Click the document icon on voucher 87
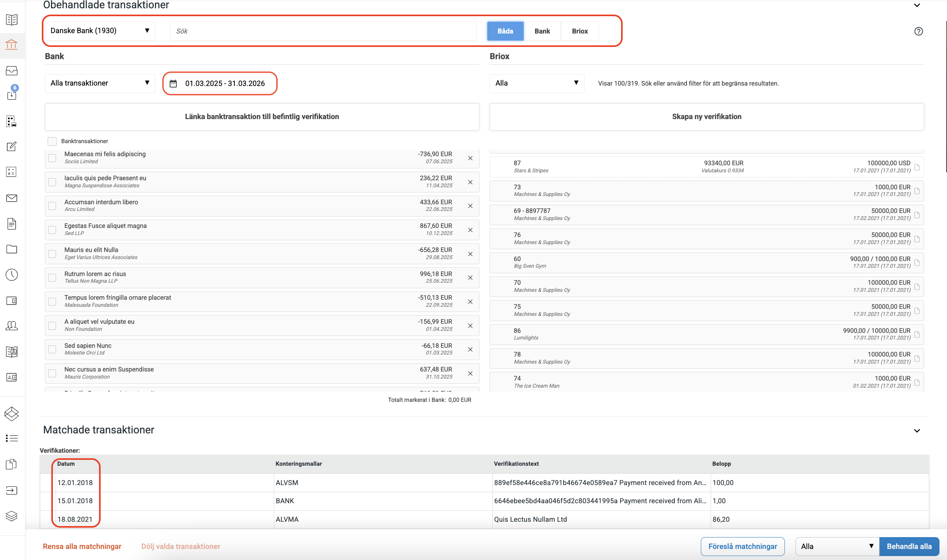 917,167
